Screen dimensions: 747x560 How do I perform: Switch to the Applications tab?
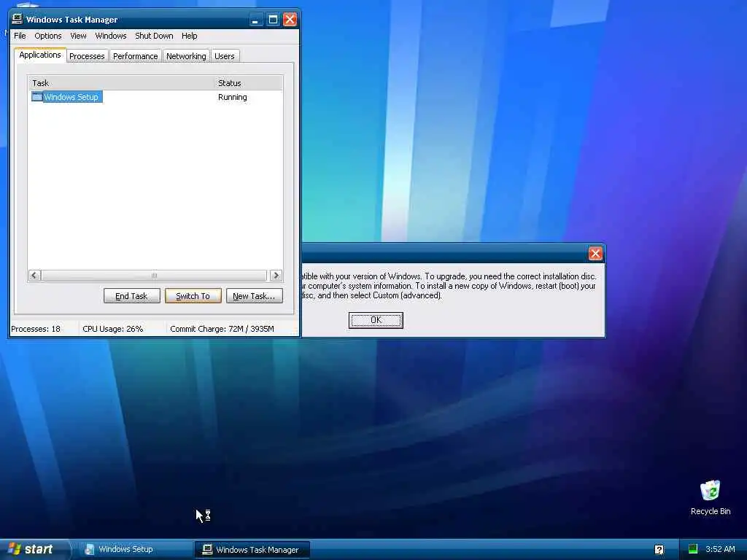click(40, 55)
